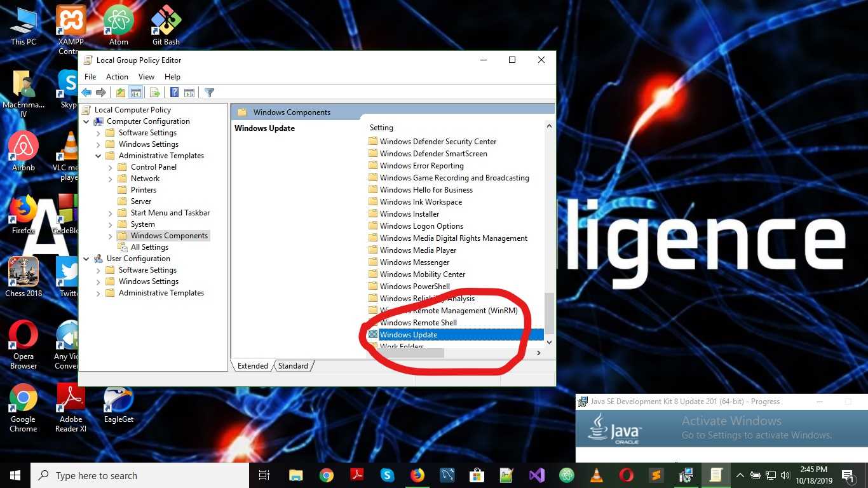Screen dimensions: 868x488
Task: Open Microsoft Store from the taskbar
Action: [477, 475]
